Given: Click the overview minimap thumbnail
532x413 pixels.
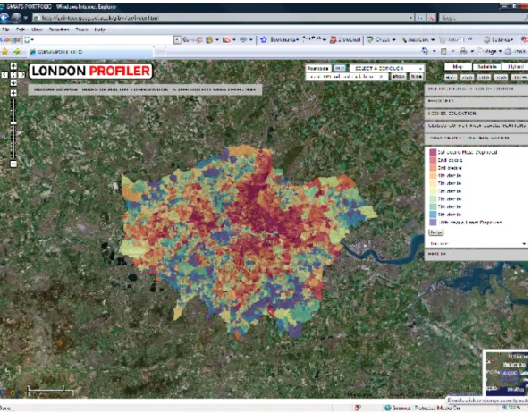Looking at the screenshot, I should tap(505, 374).
